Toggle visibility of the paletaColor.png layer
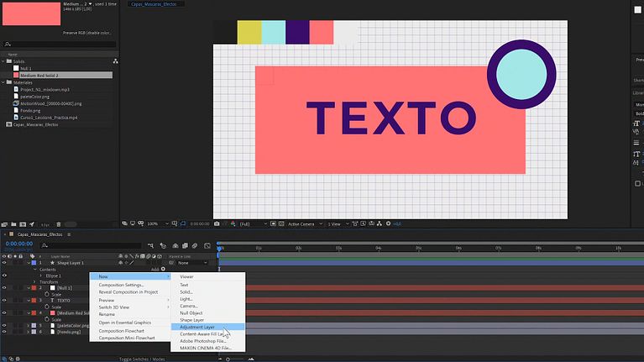 (4, 325)
